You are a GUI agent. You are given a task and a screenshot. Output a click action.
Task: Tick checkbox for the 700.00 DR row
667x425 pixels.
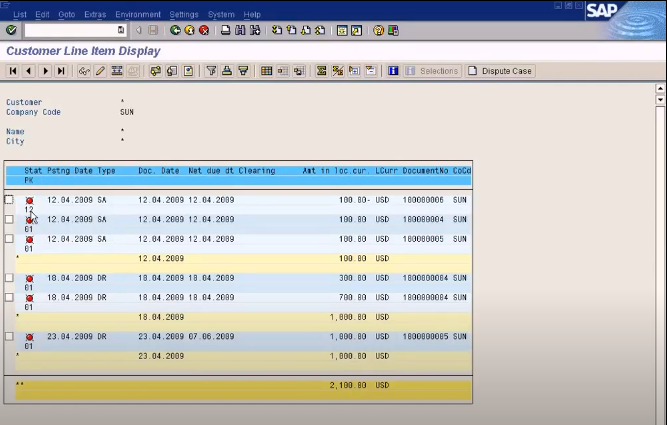(9, 297)
